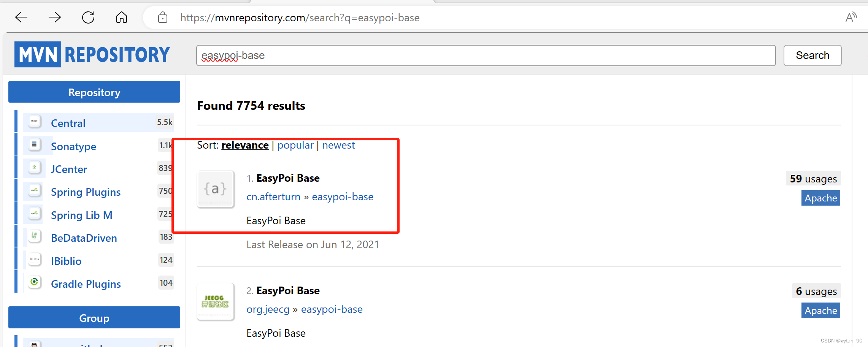
Task: Open the {a} thumbnail of cn.afterturn result
Action: [x=216, y=189]
